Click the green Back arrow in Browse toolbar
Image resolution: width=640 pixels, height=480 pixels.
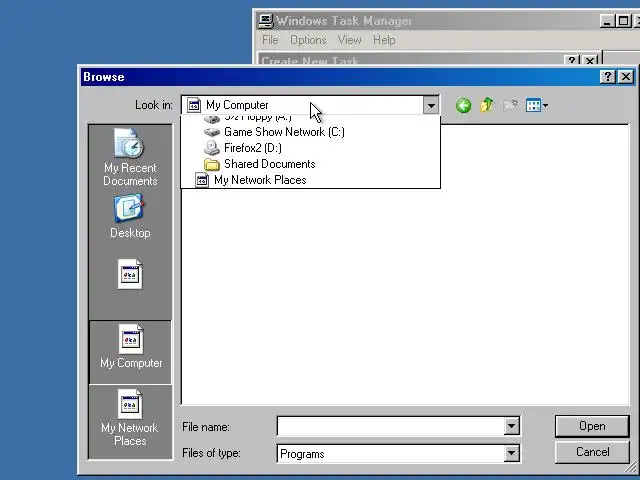point(463,106)
